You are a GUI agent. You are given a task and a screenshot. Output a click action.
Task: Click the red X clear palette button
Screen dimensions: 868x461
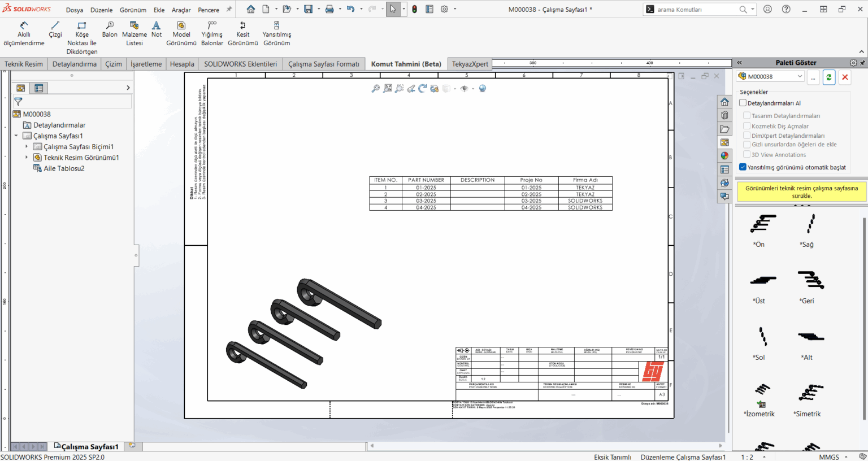pyautogui.click(x=845, y=77)
